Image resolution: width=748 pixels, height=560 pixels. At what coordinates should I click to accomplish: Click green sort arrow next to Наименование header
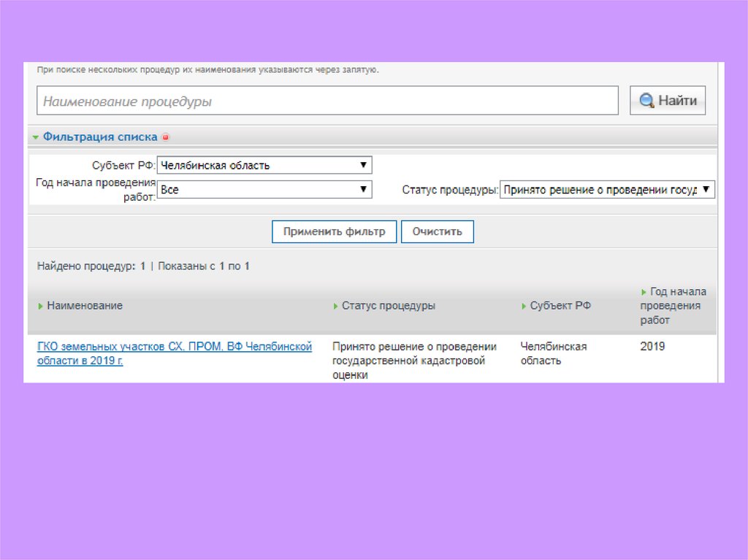[x=41, y=306]
